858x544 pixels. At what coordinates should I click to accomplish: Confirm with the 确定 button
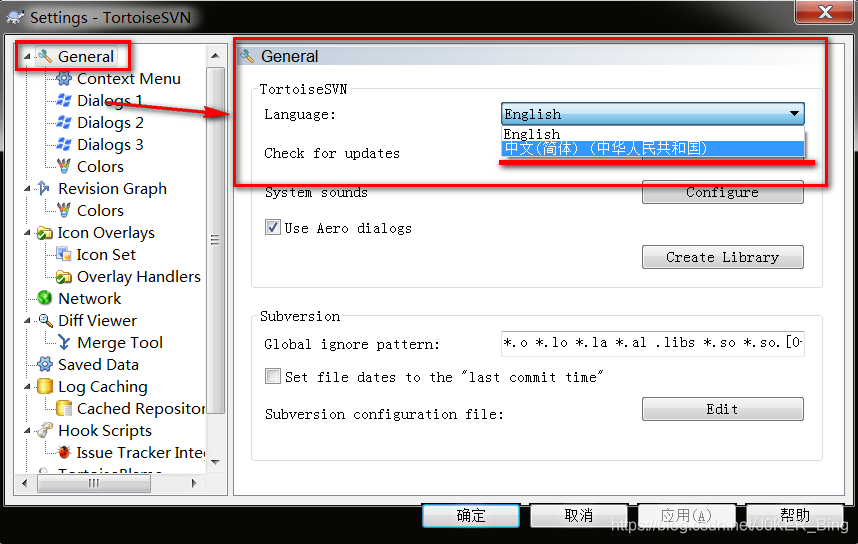click(471, 515)
